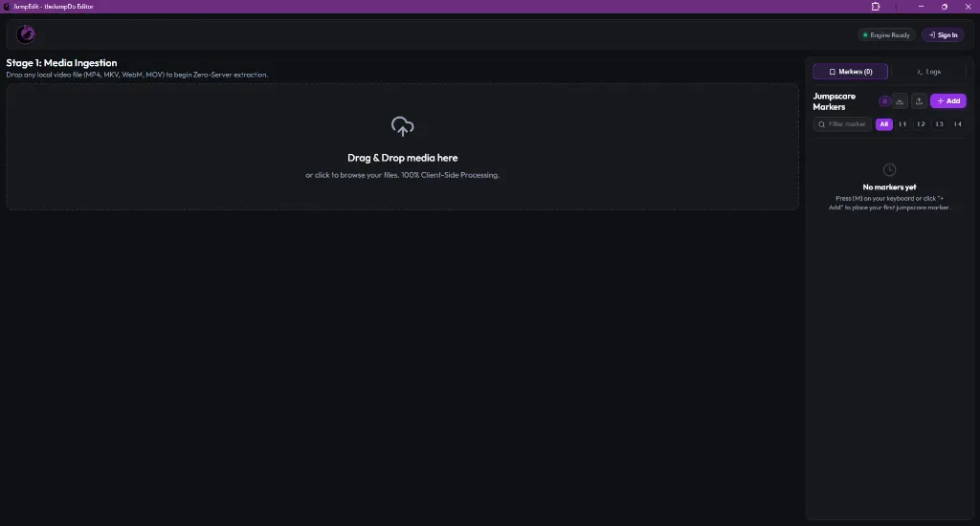Click the app icon in the title bar

coord(7,7)
